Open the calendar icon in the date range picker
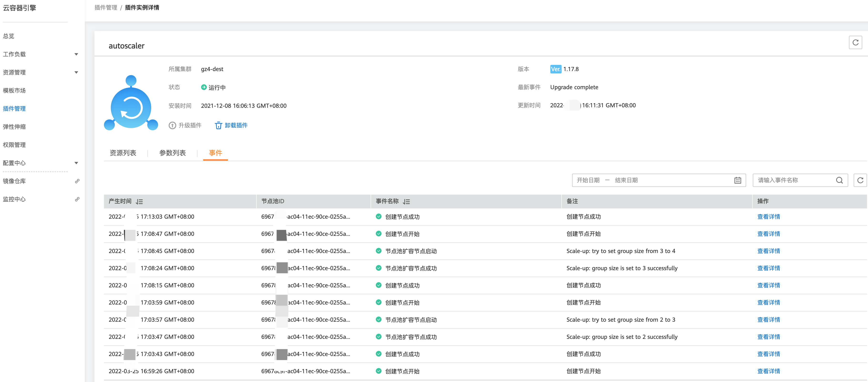This screenshot has height=382, width=868. pos(737,180)
